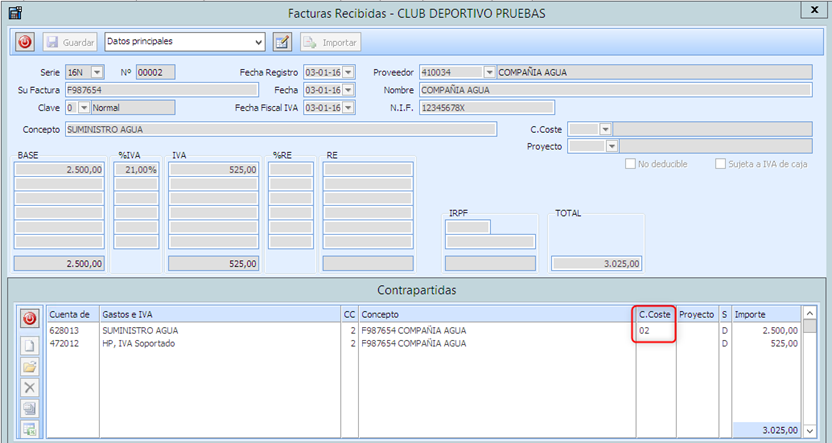Click the red power icon in Contrapartidas panel
832x443 pixels.
tap(30, 319)
